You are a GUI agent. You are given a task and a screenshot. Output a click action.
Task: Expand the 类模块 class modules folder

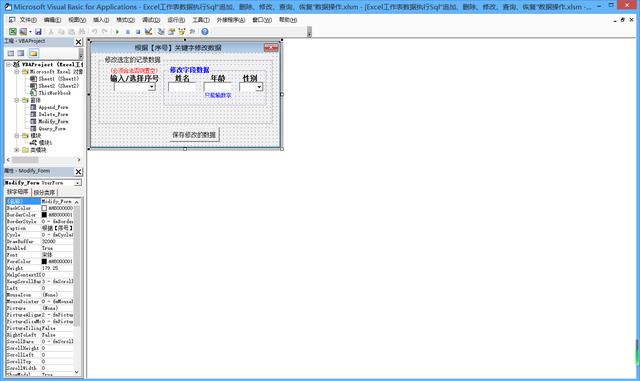click(17, 150)
